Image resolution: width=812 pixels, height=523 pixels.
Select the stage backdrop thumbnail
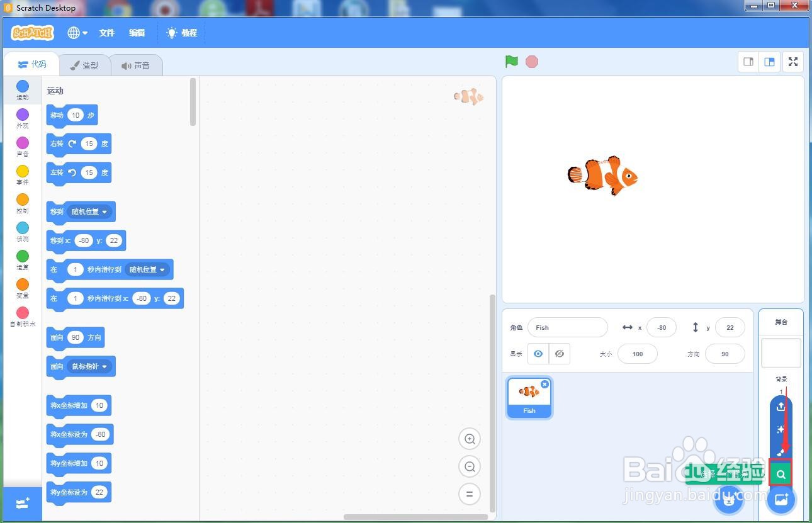point(781,353)
